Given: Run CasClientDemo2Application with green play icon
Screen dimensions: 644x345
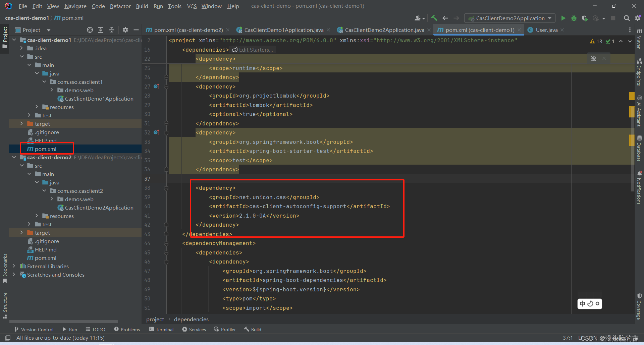Looking at the screenshot, I should pyautogui.click(x=563, y=18).
